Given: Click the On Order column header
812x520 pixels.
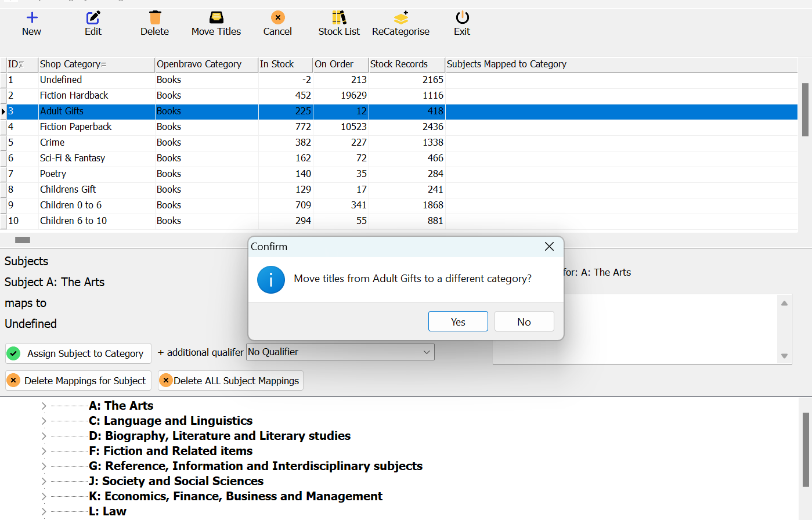Looking at the screenshot, I should (x=341, y=64).
